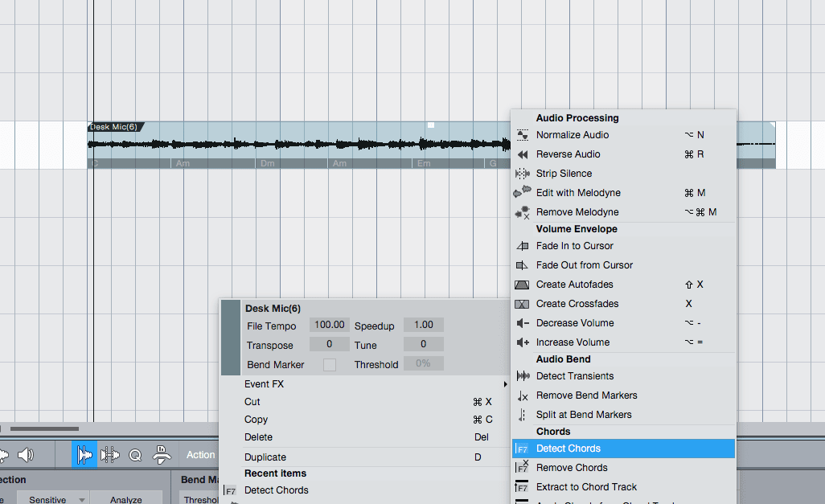Click the bend marker action macro icon
Viewport: 825px width, 504px height.
coord(161,454)
